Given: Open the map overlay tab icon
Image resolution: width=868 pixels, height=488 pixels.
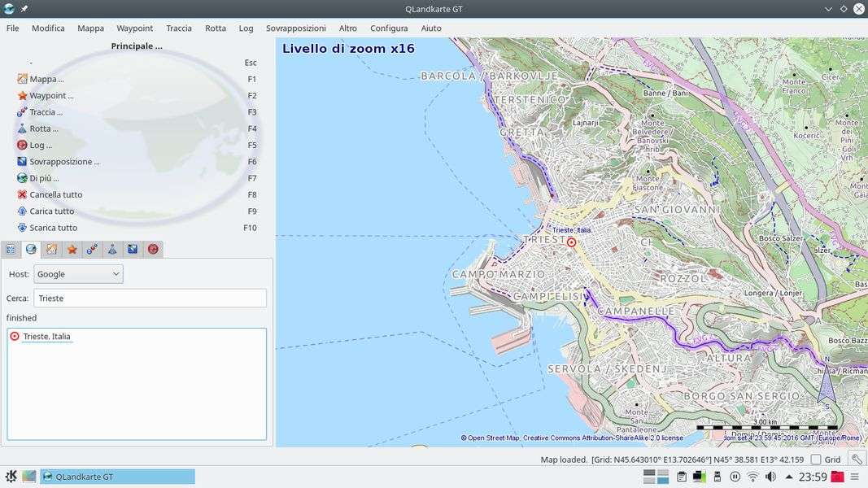Looking at the screenshot, I should pyautogui.click(x=133, y=250).
